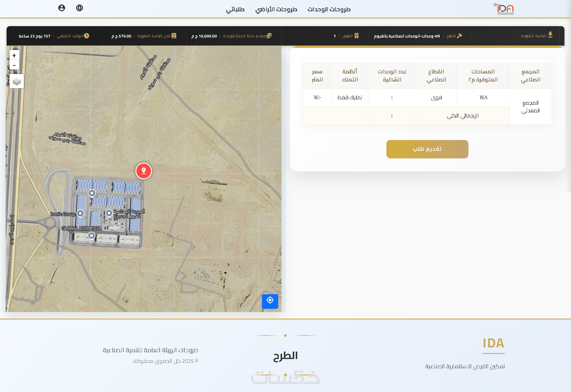Click المدينة الصناعية الفيوم الجديدة map marker

pyautogui.click(x=109, y=213)
